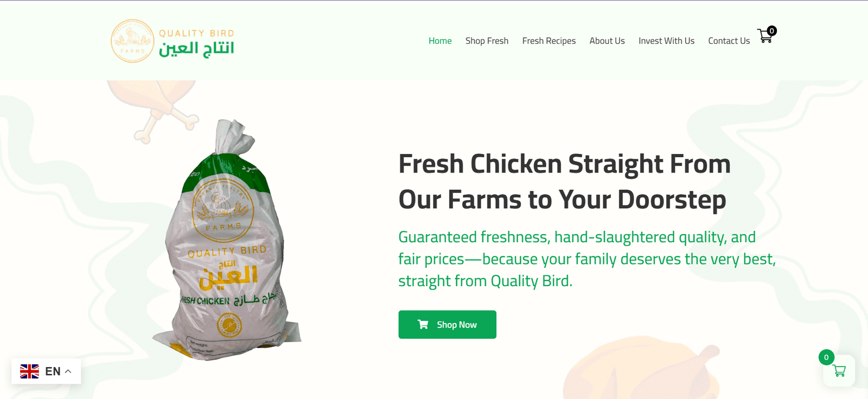Go to the Home menu item
868x399 pixels.
tap(440, 41)
